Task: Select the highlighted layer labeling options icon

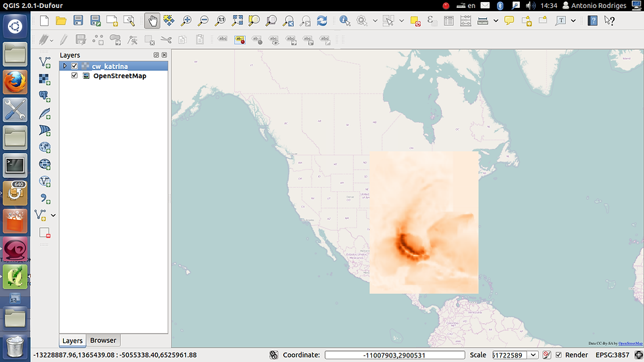Action: [x=239, y=40]
